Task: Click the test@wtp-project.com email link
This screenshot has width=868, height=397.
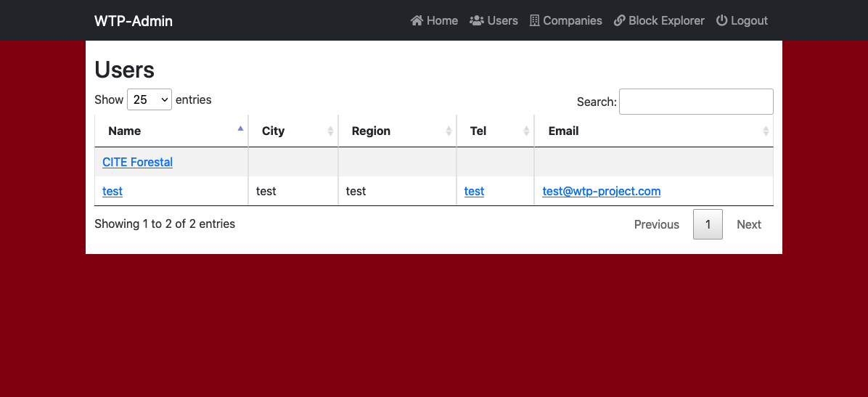Action: (x=601, y=191)
